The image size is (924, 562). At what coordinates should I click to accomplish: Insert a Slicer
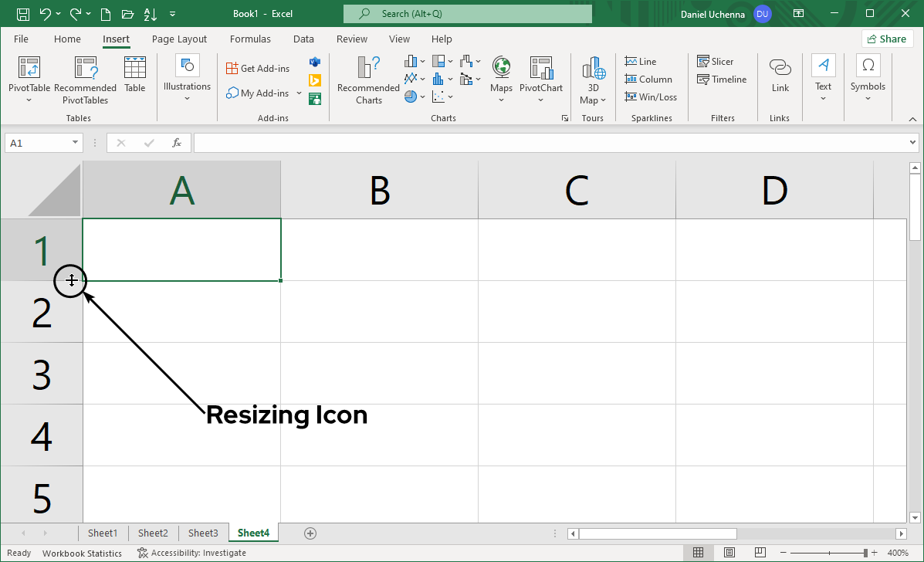pos(715,61)
